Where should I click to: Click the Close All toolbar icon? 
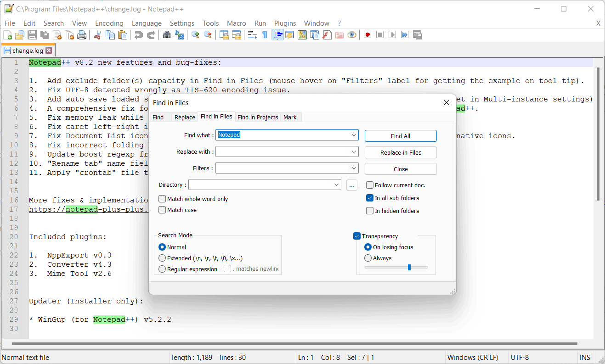(69, 35)
